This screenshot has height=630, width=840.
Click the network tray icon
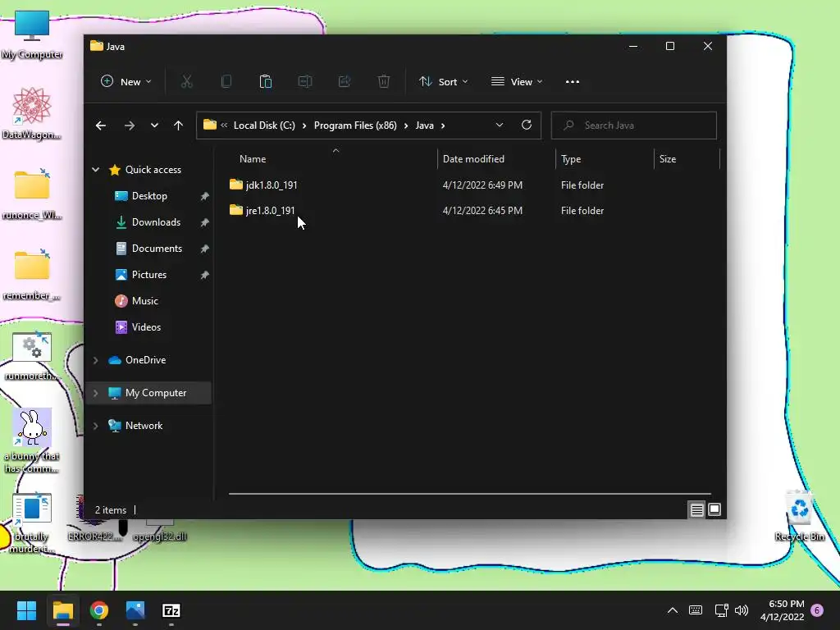[x=721, y=610]
